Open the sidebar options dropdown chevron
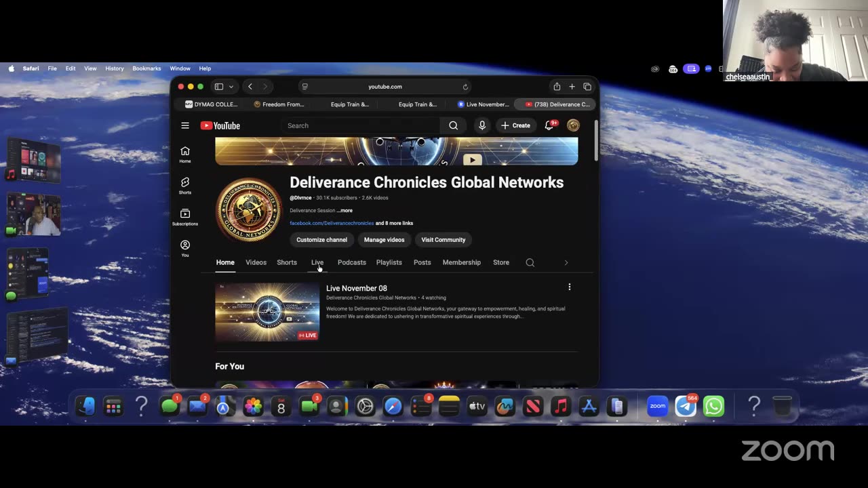This screenshot has height=488, width=868. click(231, 87)
